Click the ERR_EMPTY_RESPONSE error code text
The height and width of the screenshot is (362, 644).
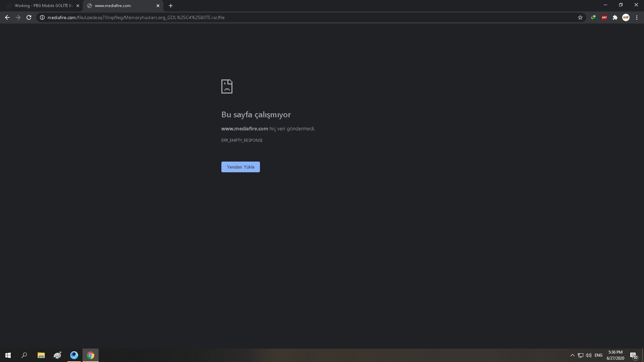(242, 140)
